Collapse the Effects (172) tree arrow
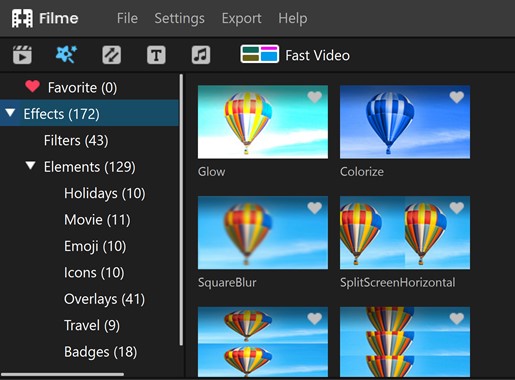This screenshot has width=515, height=380. coord(11,113)
